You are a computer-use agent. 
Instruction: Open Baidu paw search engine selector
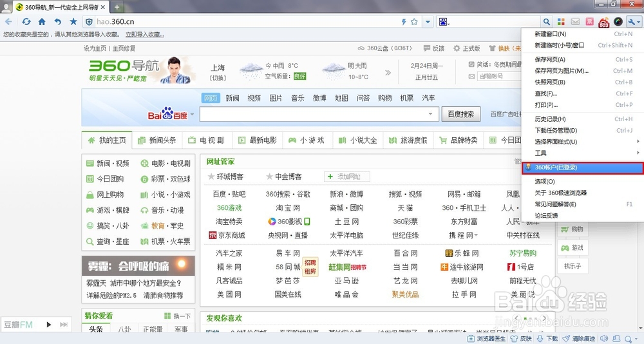[444, 22]
